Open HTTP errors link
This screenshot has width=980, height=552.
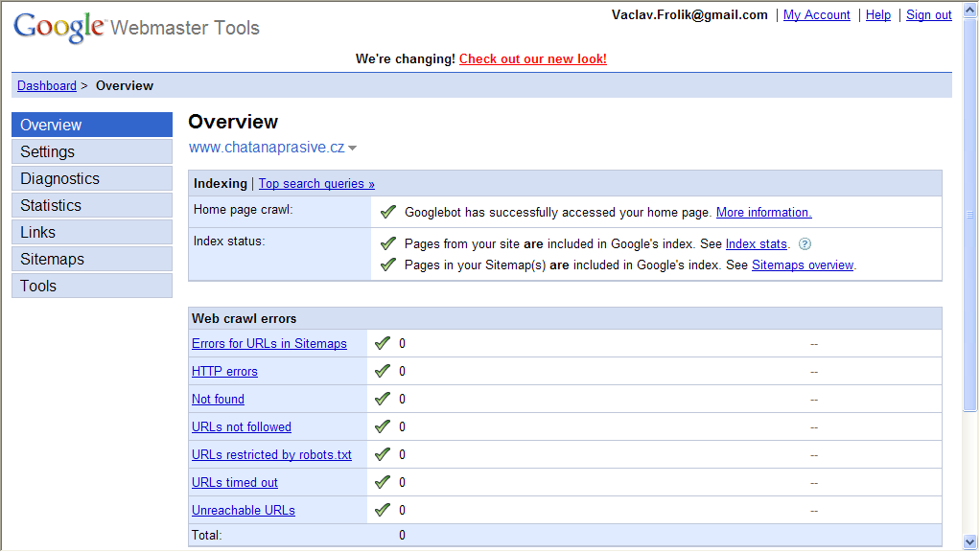coord(224,372)
